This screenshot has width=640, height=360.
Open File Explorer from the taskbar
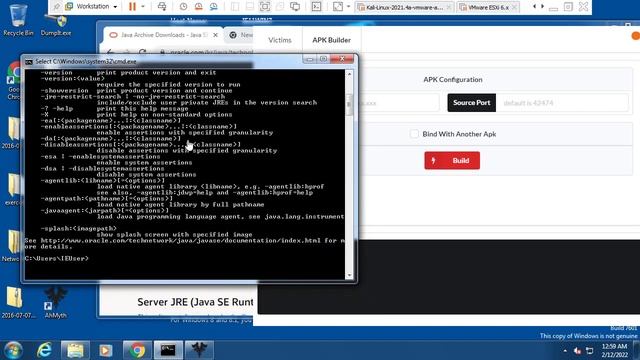(75, 350)
